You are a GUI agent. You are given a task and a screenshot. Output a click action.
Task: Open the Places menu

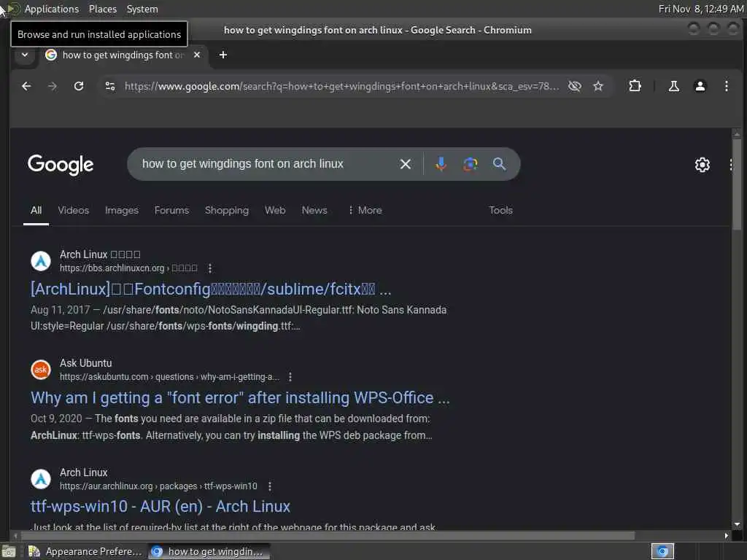(x=102, y=9)
